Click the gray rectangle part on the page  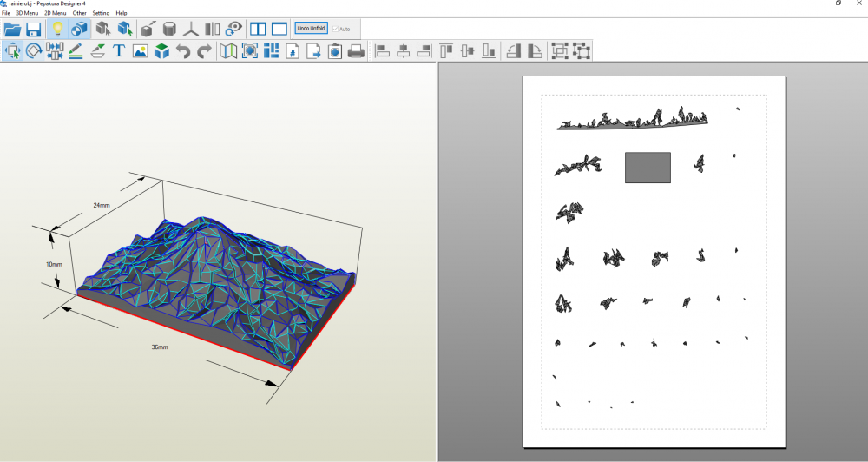point(648,168)
